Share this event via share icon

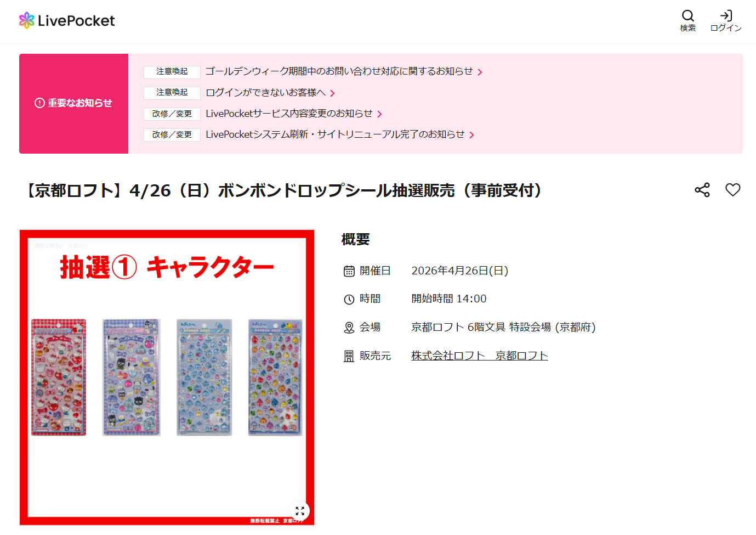pyautogui.click(x=702, y=190)
